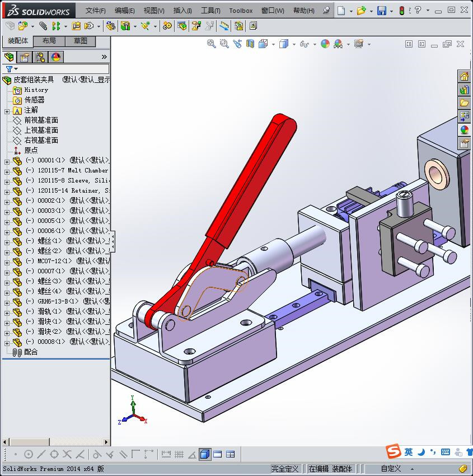Open the PropertyManager tab
473x476 pixels.
(x=24, y=57)
